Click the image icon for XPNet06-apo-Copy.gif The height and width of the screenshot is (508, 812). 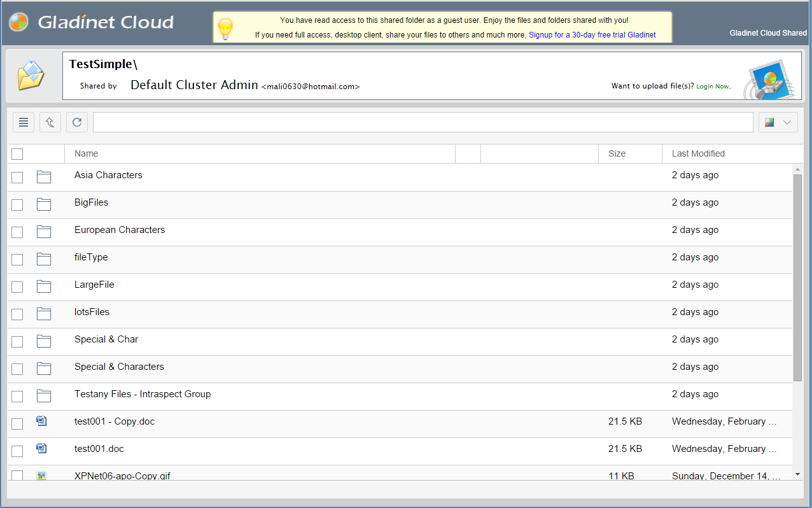tap(41, 475)
